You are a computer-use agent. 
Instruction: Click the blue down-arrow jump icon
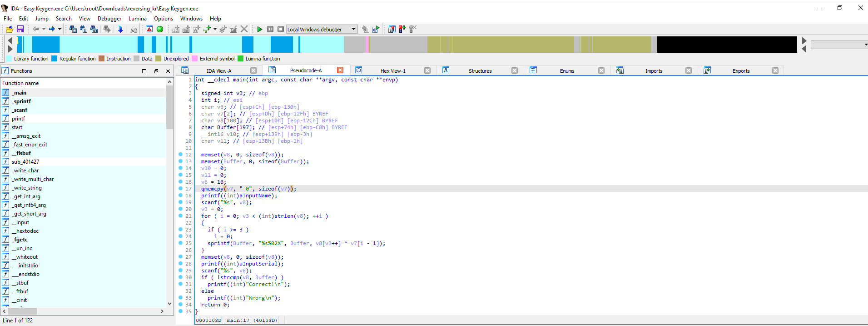click(x=120, y=29)
